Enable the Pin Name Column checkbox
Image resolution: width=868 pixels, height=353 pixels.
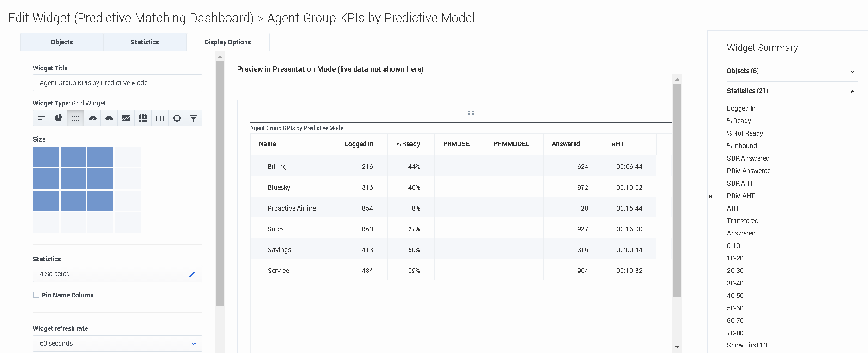36,295
